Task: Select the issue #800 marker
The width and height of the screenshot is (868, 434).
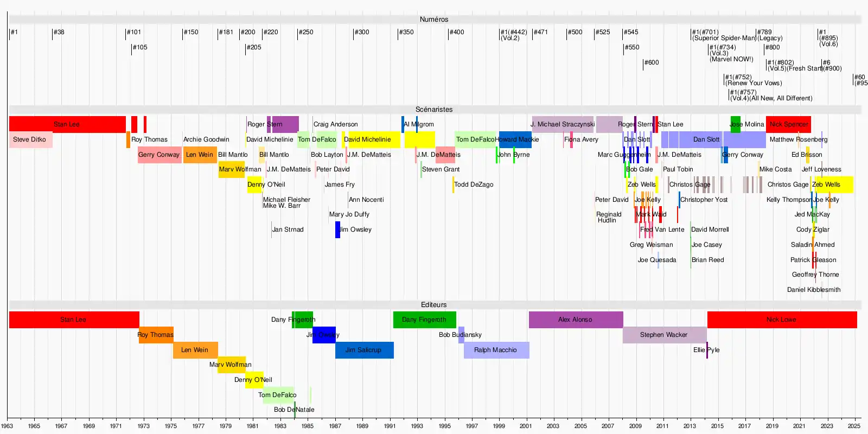Action: [x=772, y=47]
